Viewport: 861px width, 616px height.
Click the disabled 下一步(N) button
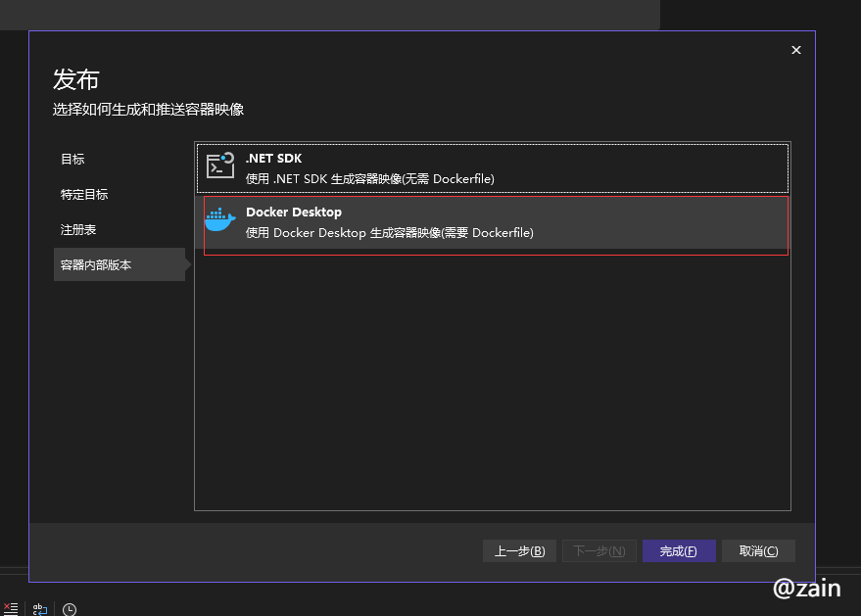[599, 550]
